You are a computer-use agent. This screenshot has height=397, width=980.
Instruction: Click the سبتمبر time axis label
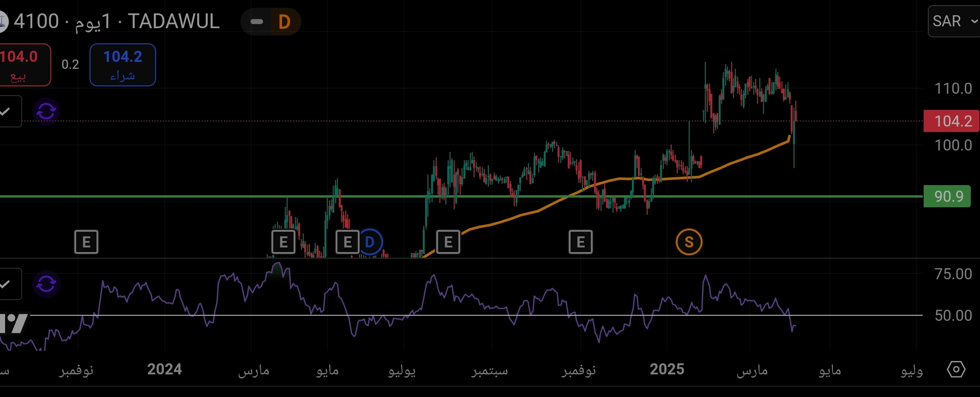[490, 370]
